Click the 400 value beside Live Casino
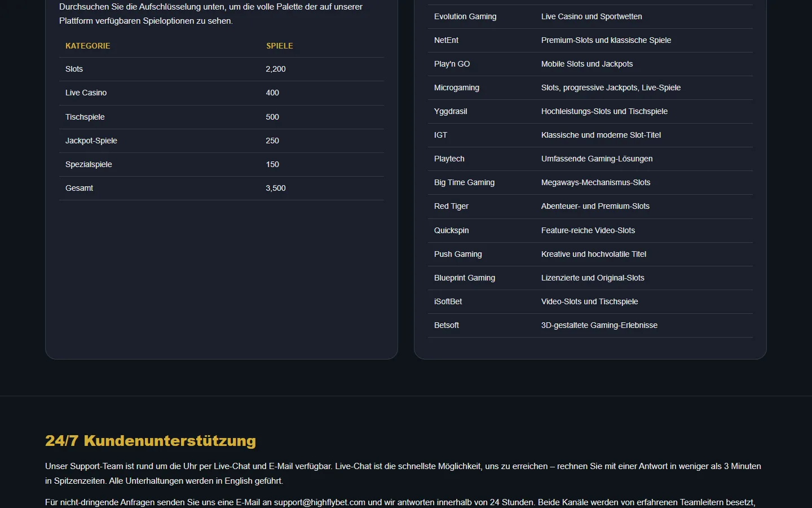This screenshot has height=508, width=812. click(x=272, y=93)
